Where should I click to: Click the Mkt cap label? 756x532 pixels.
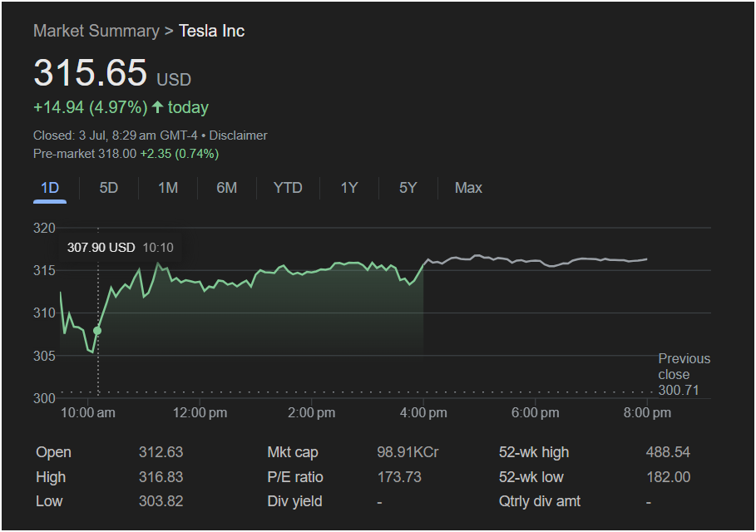click(x=293, y=452)
